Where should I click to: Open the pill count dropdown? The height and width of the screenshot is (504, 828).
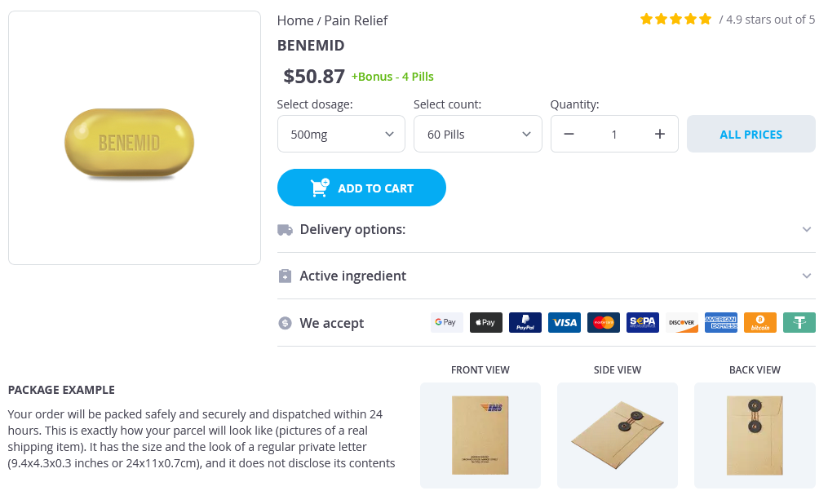click(477, 135)
